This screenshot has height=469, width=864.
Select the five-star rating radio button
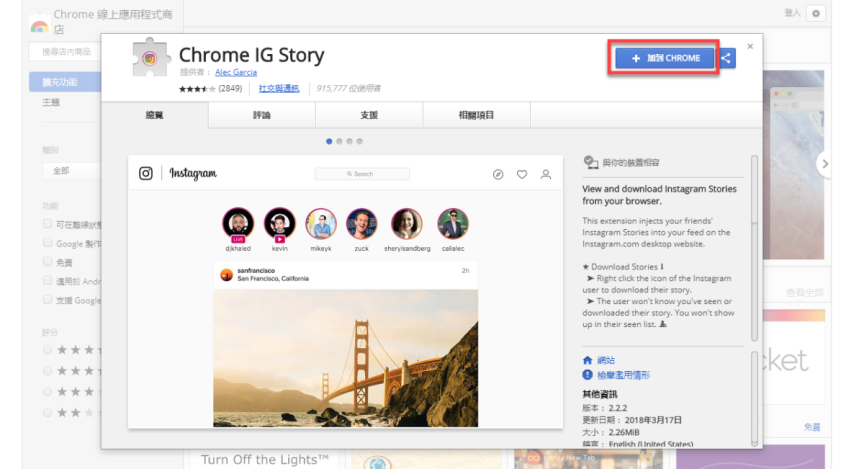tap(47, 350)
